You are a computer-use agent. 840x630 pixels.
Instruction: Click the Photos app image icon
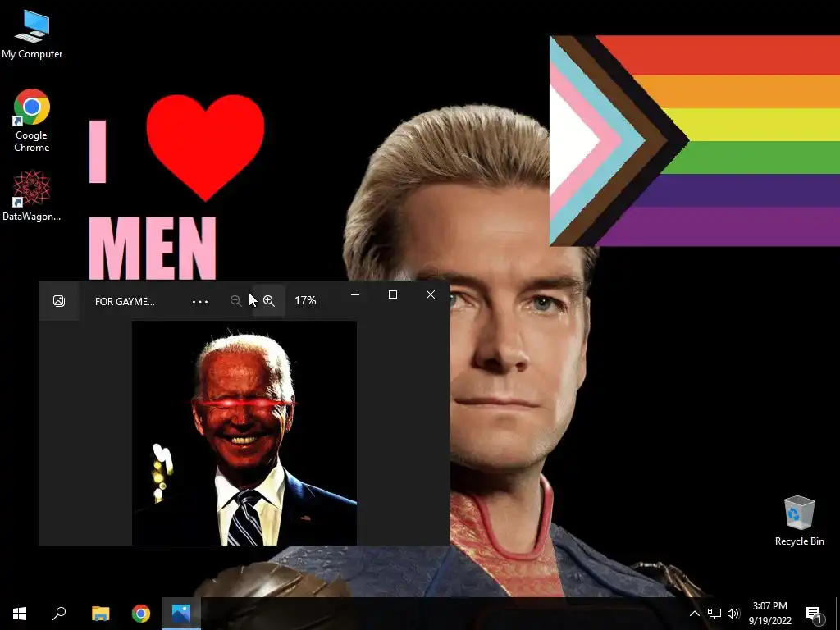coord(59,301)
